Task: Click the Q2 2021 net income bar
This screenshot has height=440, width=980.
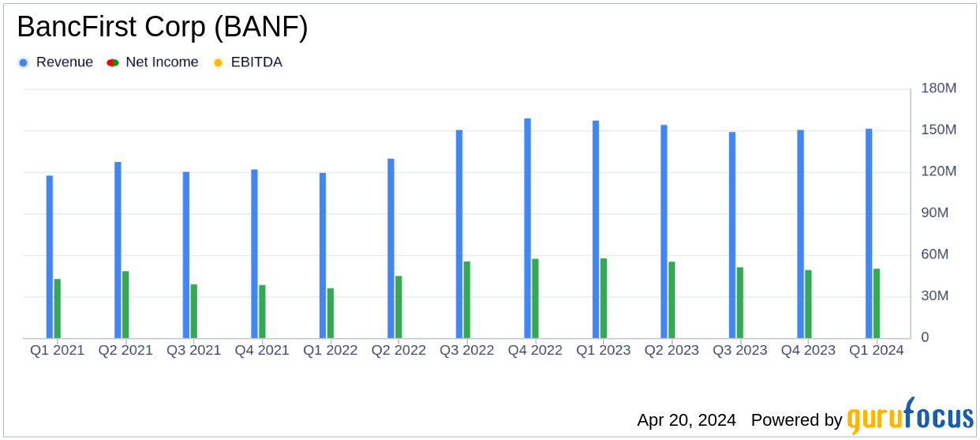Action: tap(125, 305)
